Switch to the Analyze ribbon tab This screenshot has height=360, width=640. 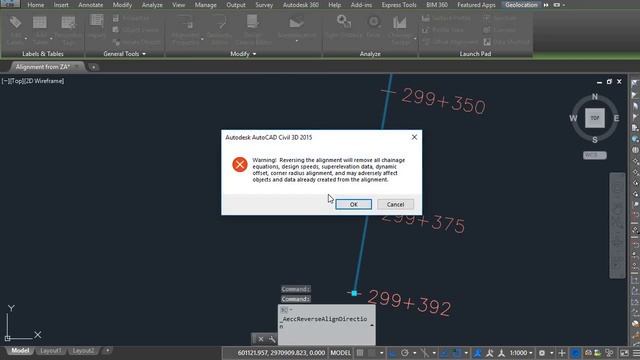click(x=152, y=5)
